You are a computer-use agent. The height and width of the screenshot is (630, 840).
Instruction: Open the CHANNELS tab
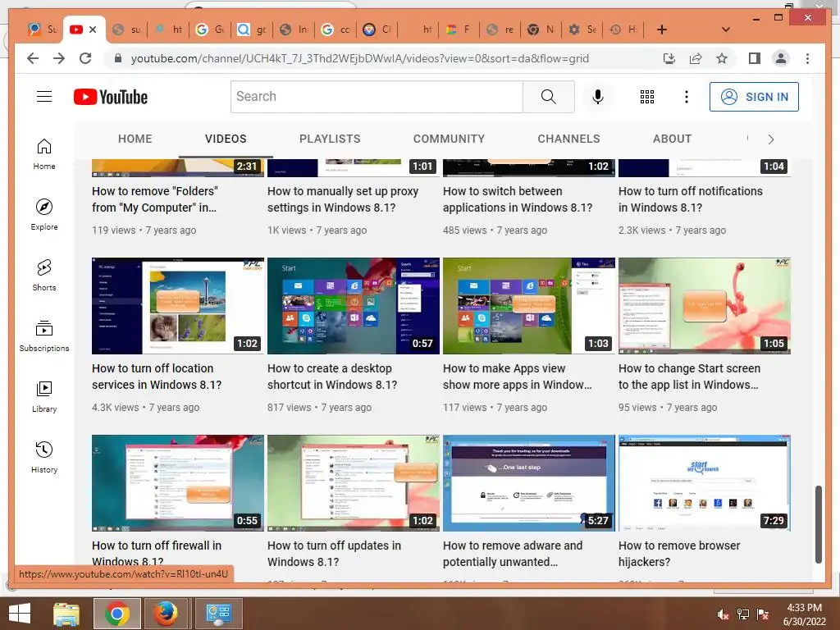[x=568, y=139]
